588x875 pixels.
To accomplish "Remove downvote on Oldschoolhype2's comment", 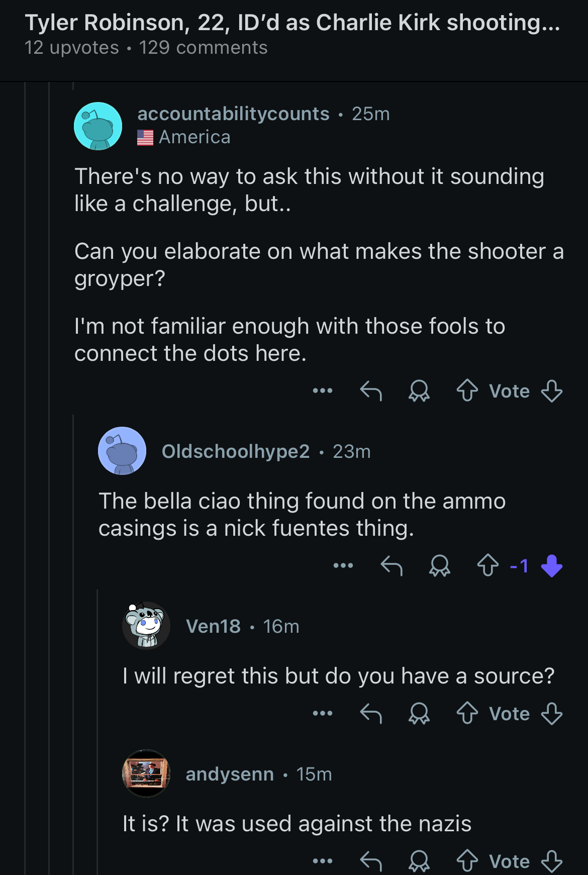I will coord(551,565).
